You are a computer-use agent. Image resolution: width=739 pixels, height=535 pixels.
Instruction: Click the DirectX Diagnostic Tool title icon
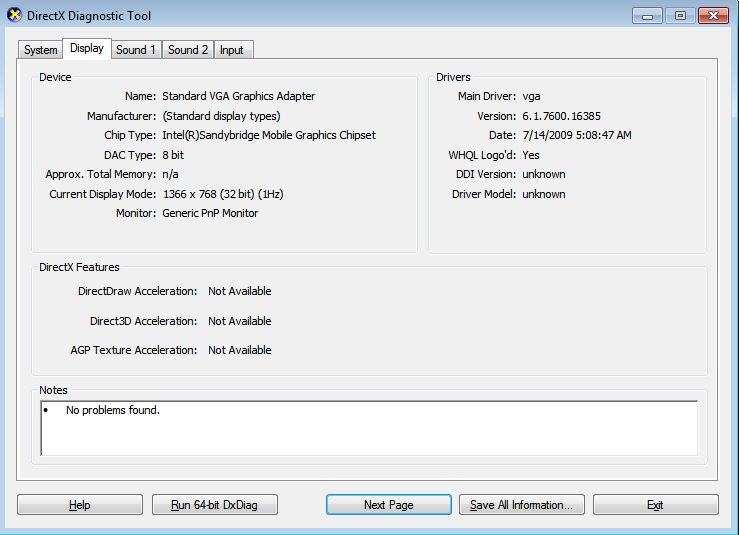click(15, 15)
